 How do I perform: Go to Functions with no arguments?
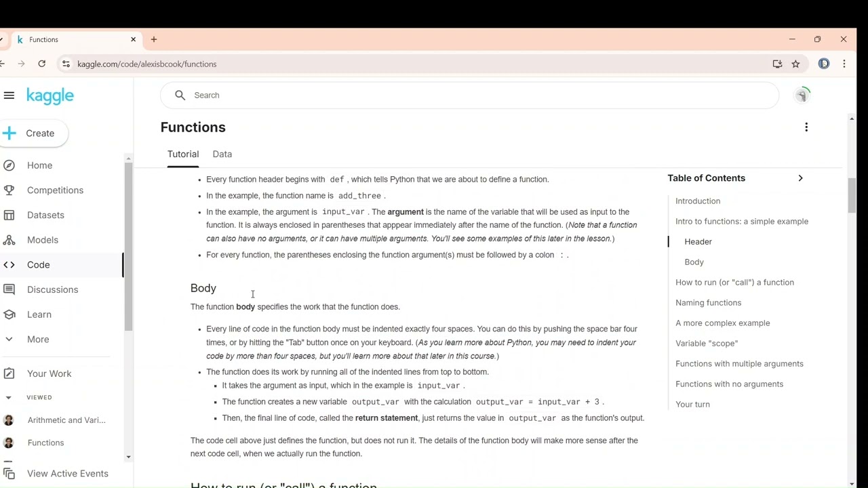point(729,384)
